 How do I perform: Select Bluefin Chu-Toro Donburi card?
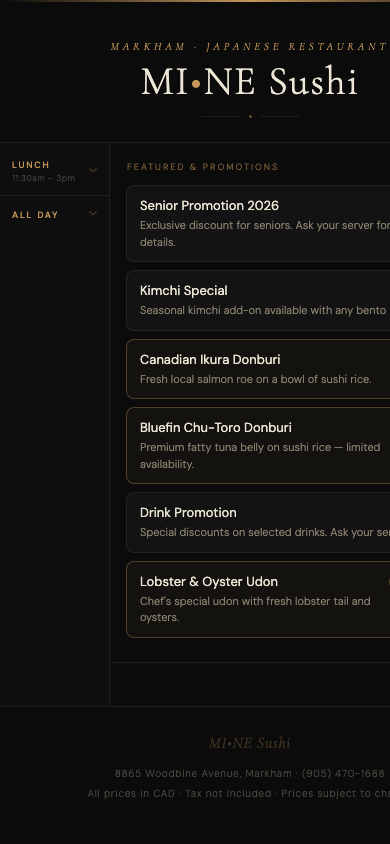point(258,445)
